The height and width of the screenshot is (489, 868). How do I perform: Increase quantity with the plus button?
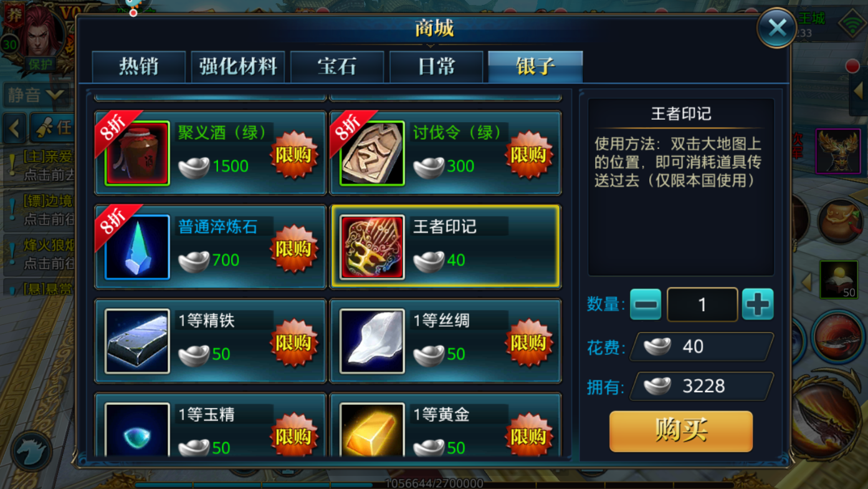[x=758, y=304]
